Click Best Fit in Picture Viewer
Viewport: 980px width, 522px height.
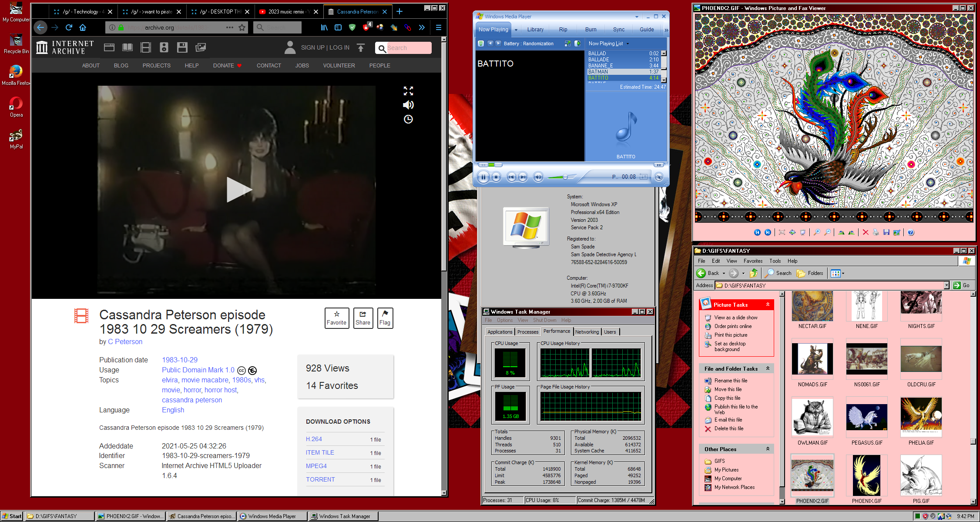pos(782,232)
